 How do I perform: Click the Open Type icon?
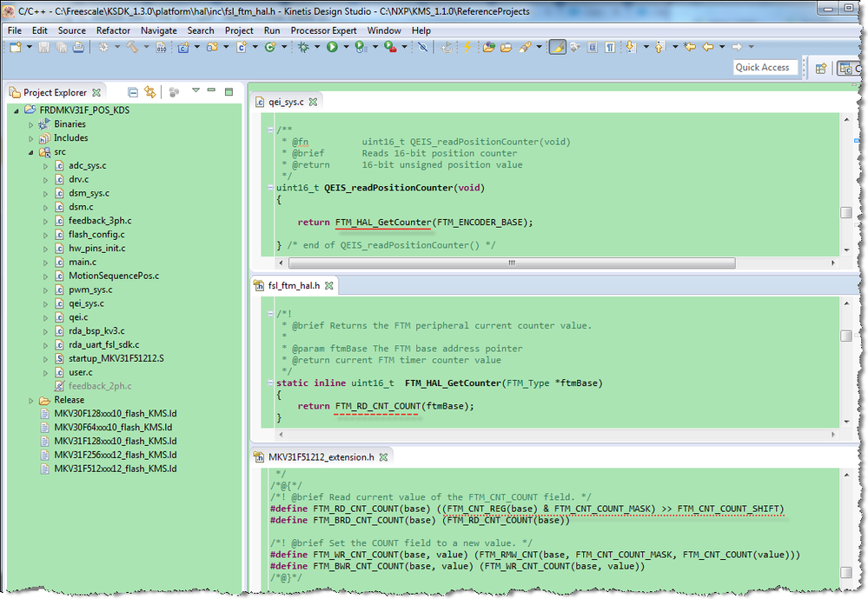click(488, 47)
